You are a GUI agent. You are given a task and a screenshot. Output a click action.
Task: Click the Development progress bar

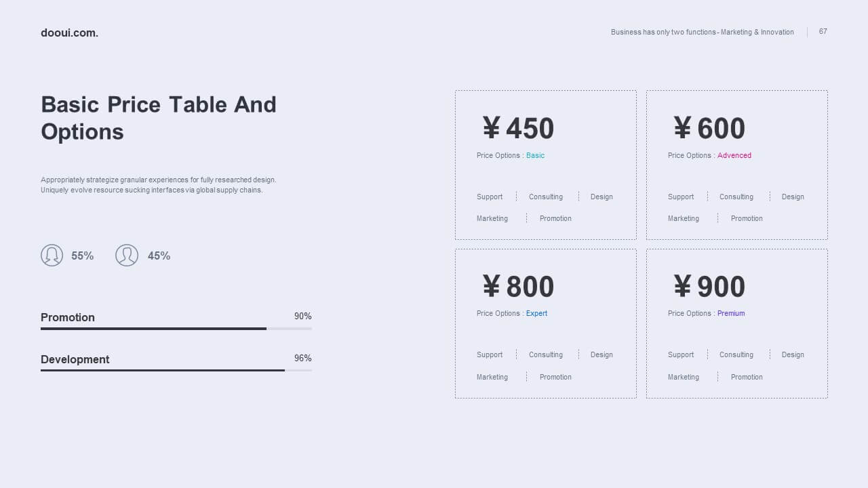[x=176, y=371]
